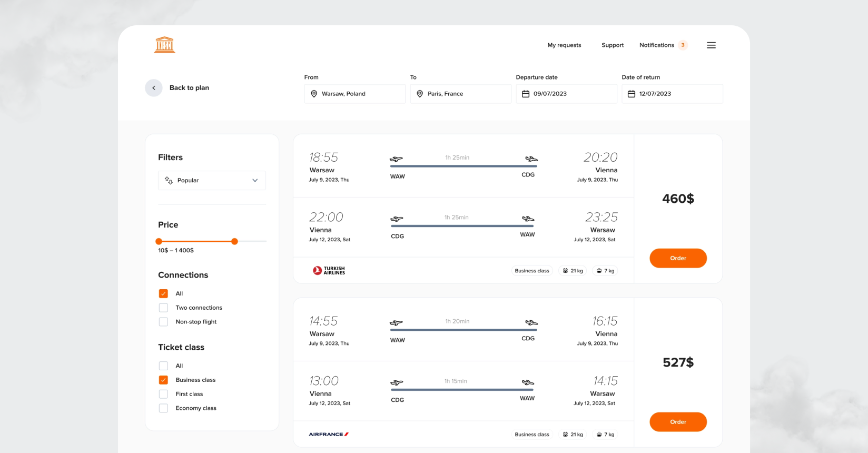Click takeoff plane icon for 22:00 flight
The width and height of the screenshot is (868, 453).
tap(397, 219)
